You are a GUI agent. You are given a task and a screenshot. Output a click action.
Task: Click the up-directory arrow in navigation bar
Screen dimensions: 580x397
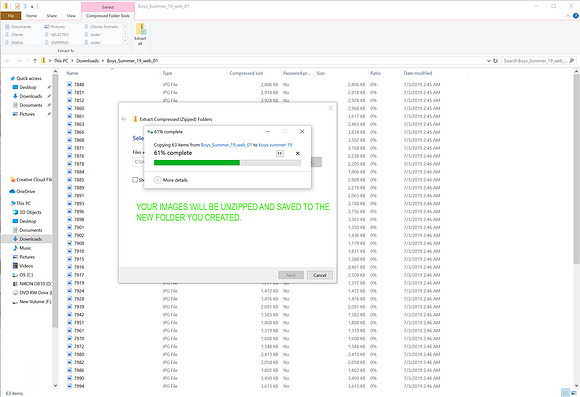(35, 61)
